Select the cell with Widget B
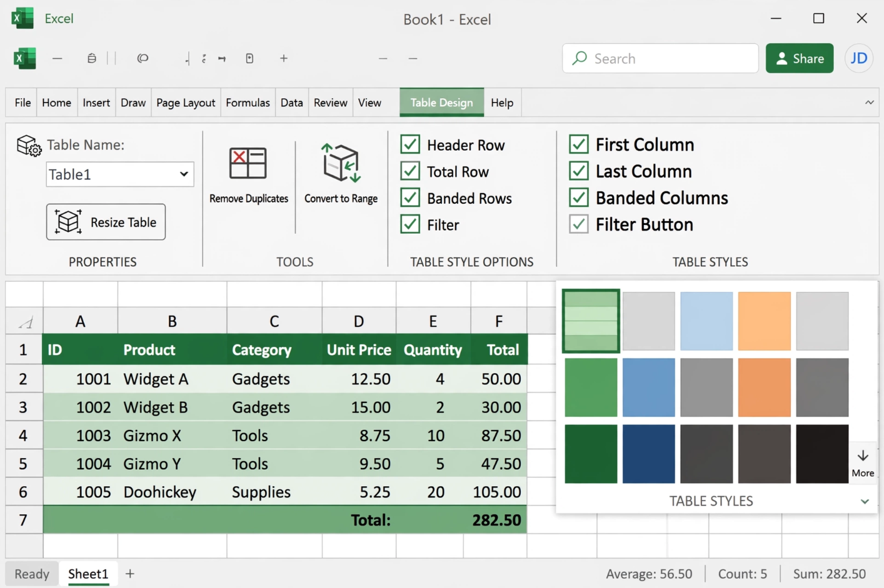Screen dimensions: 884x588 point(172,407)
